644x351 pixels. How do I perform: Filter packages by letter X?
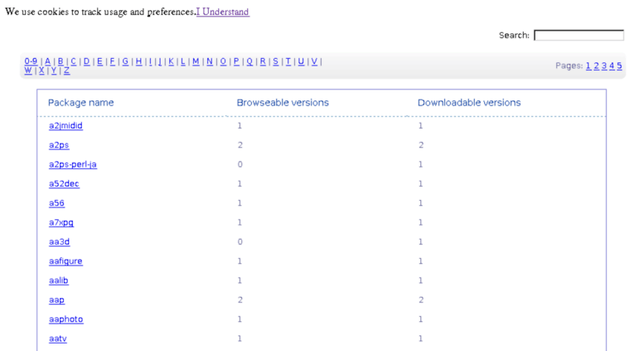[x=41, y=71]
